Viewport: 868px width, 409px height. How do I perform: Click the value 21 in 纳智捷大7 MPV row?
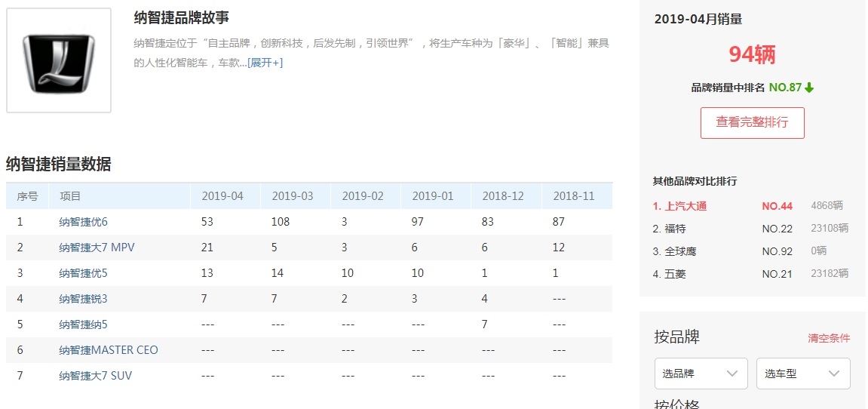[x=207, y=248]
